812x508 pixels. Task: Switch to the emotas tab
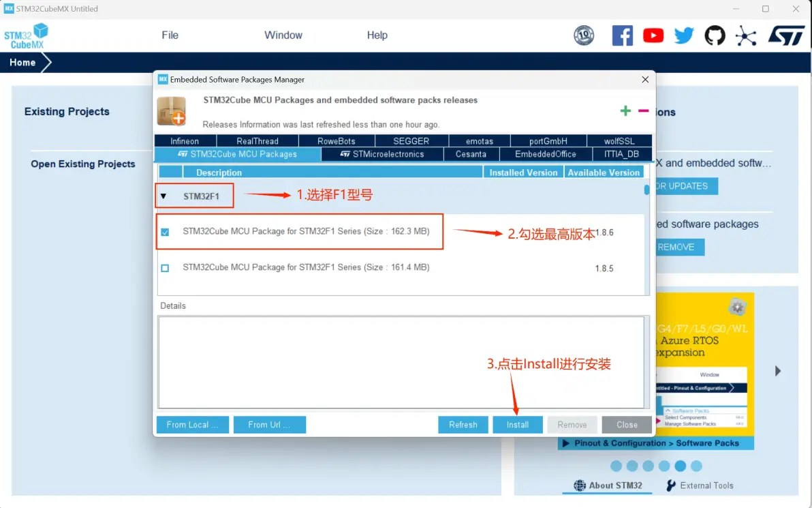(x=480, y=140)
